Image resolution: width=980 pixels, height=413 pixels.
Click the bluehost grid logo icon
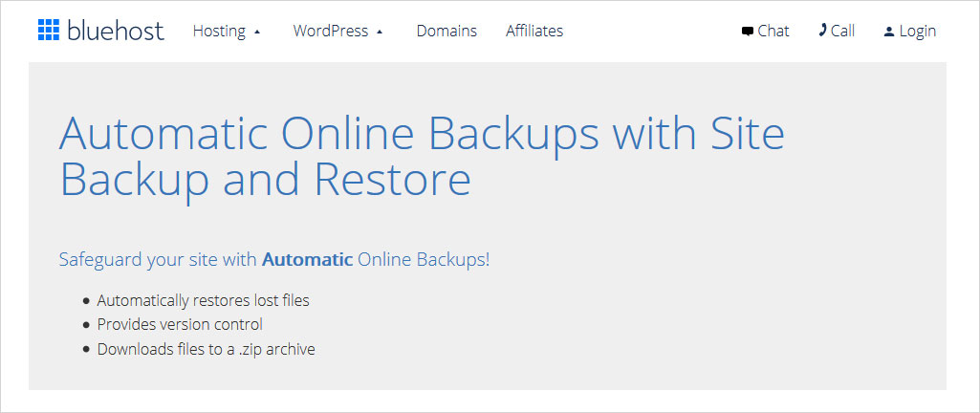(x=49, y=31)
